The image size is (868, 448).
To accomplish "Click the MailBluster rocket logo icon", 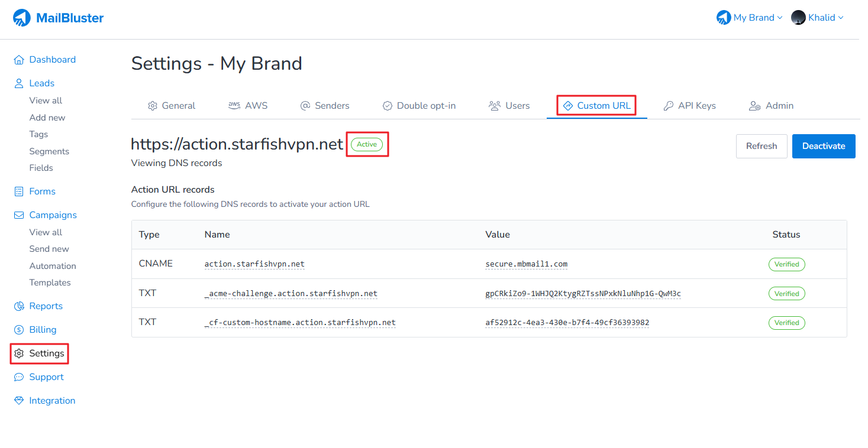I will [x=22, y=18].
